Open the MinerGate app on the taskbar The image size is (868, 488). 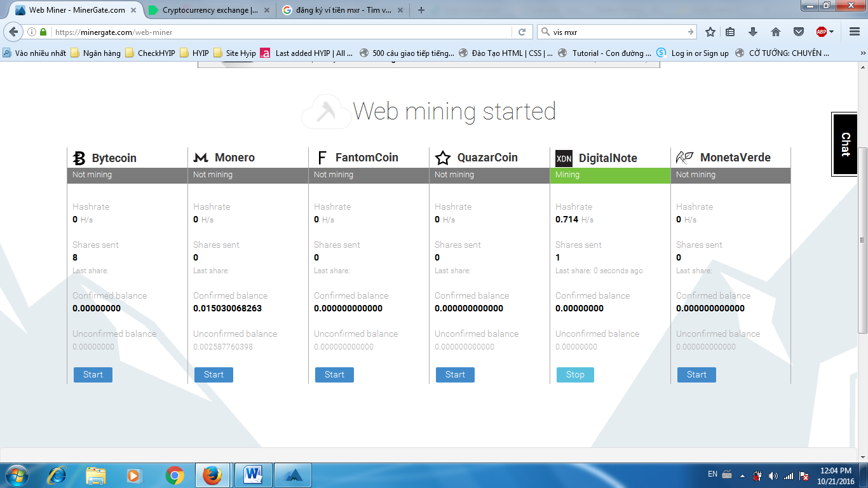[x=293, y=475]
